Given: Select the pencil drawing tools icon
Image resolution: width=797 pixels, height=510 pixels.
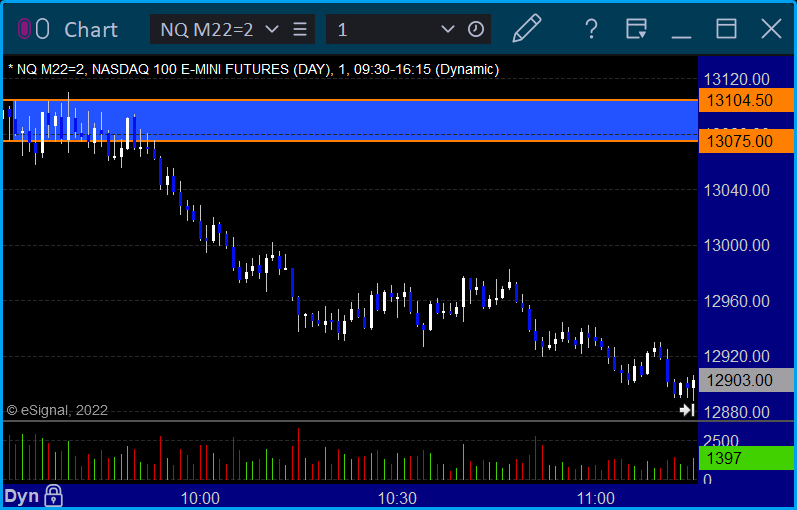Looking at the screenshot, I should (x=527, y=28).
